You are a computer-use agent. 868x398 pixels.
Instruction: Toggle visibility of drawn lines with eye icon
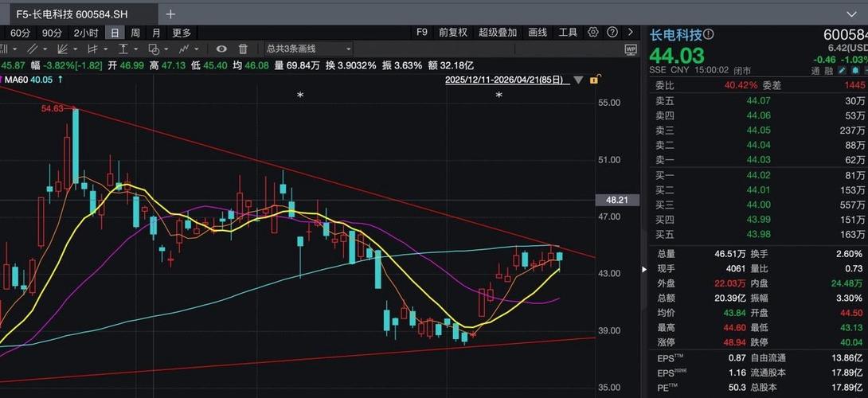click(x=221, y=49)
